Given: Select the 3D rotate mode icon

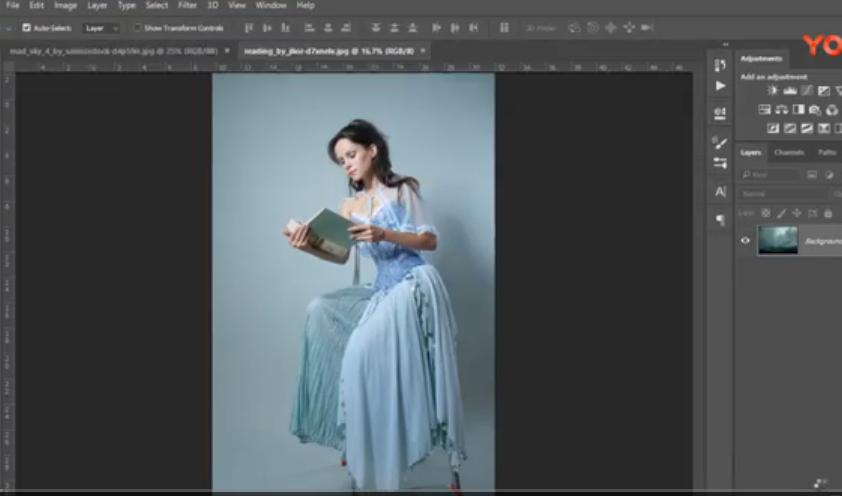Looking at the screenshot, I should (x=574, y=28).
